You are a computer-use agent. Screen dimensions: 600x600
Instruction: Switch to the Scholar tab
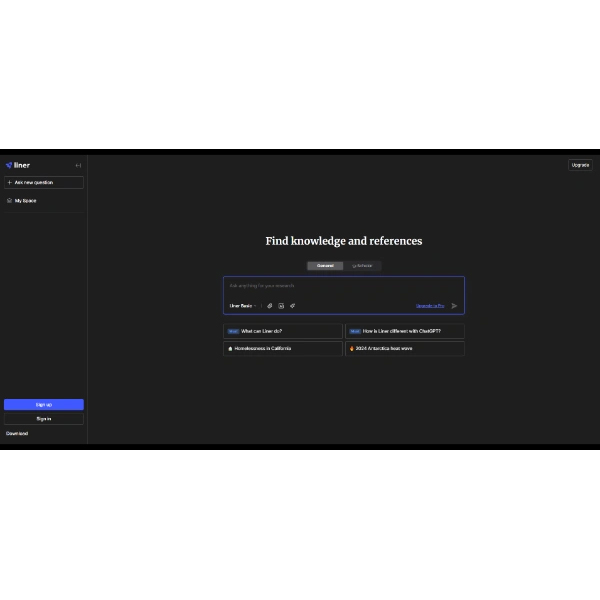tap(362, 266)
